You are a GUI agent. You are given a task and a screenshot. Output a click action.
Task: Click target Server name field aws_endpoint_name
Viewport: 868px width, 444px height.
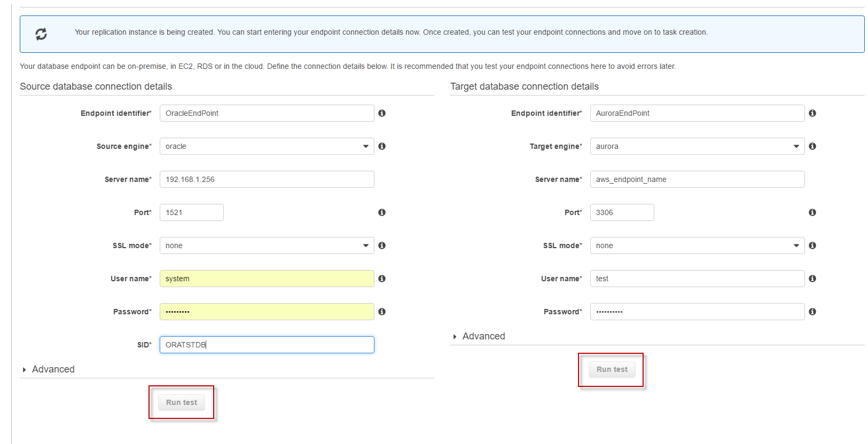(698, 179)
